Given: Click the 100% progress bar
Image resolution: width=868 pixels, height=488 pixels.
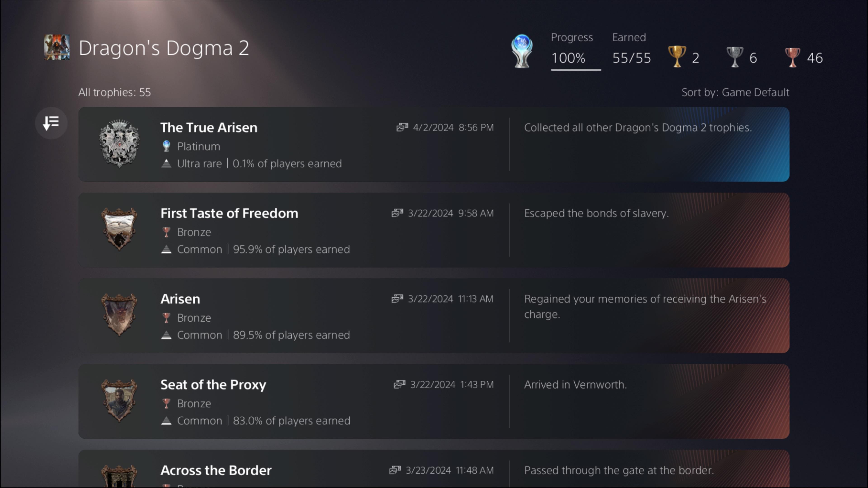Looking at the screenshot, I should (x=576, y=69).
